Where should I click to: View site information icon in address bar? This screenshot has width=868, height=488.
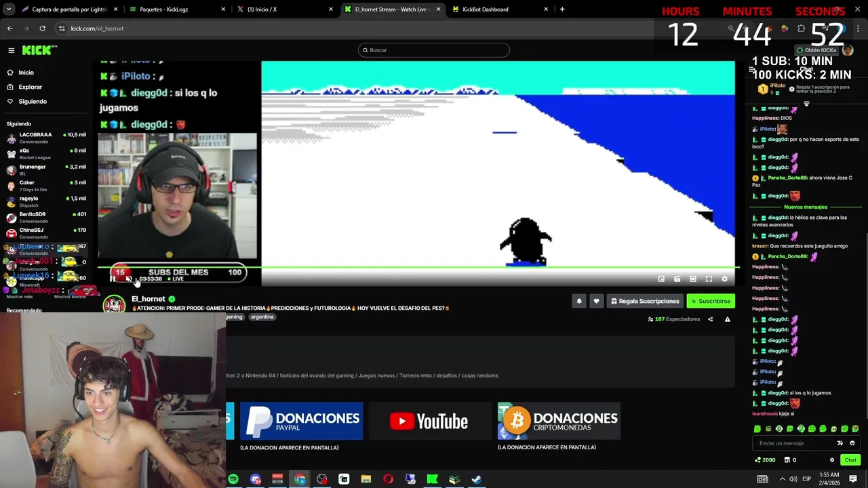pyautogui.click(x=62, y=28)
